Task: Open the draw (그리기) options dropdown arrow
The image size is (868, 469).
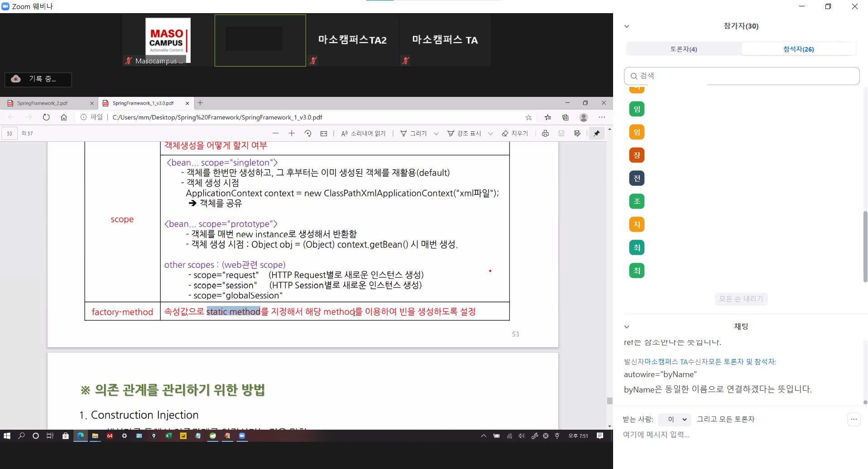Action: point(436,134)
